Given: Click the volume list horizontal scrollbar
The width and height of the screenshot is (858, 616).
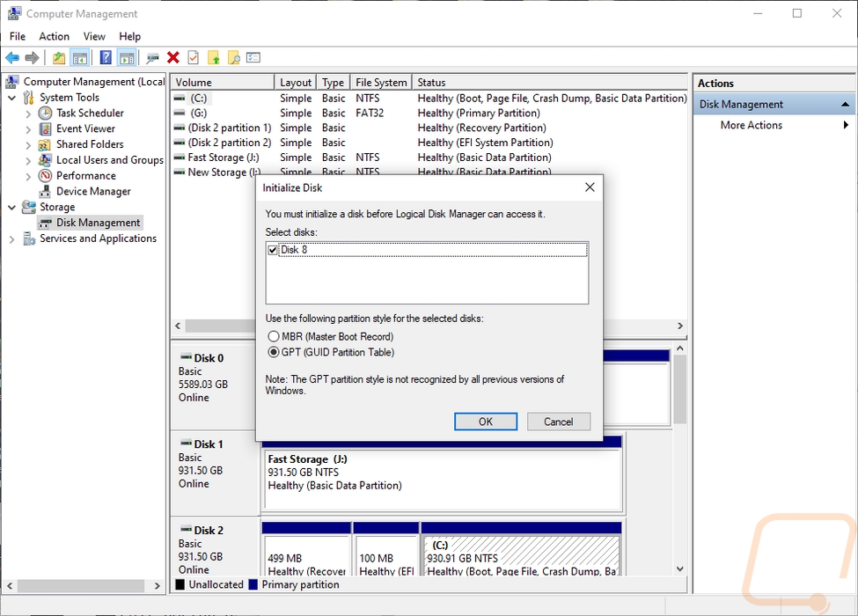Looking at the screenshot, I should point(422,326).
